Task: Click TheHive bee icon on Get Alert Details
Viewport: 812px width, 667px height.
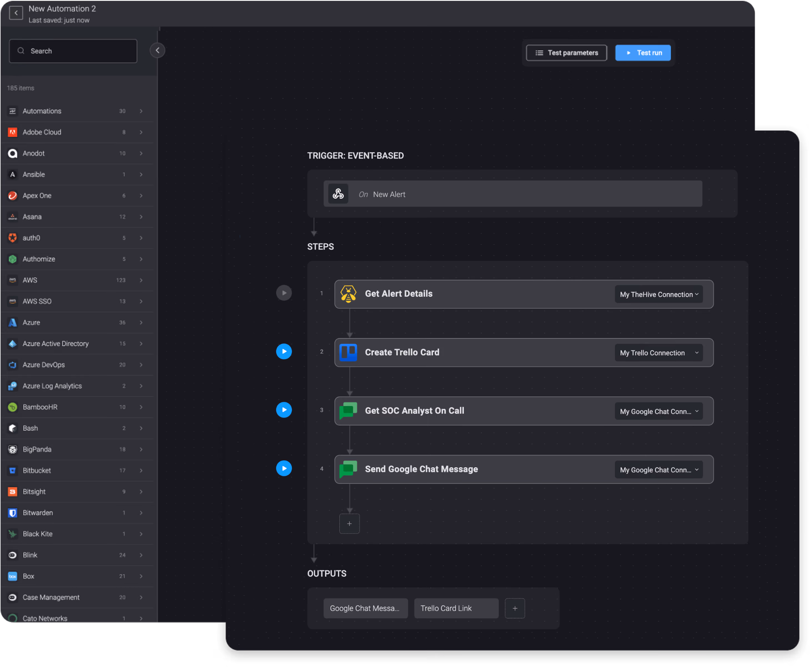Action: (x=349, y=294)
